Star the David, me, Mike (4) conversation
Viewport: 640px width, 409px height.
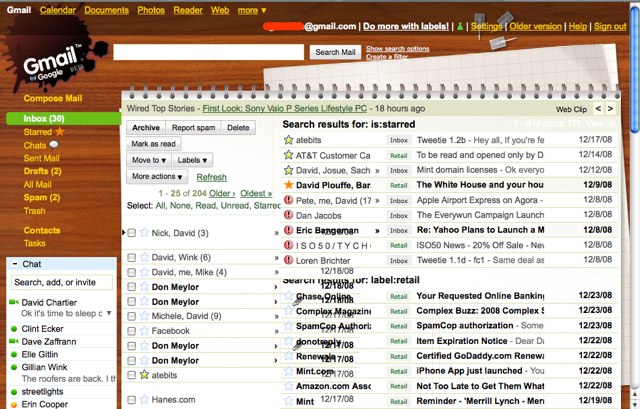coord(144,272)
